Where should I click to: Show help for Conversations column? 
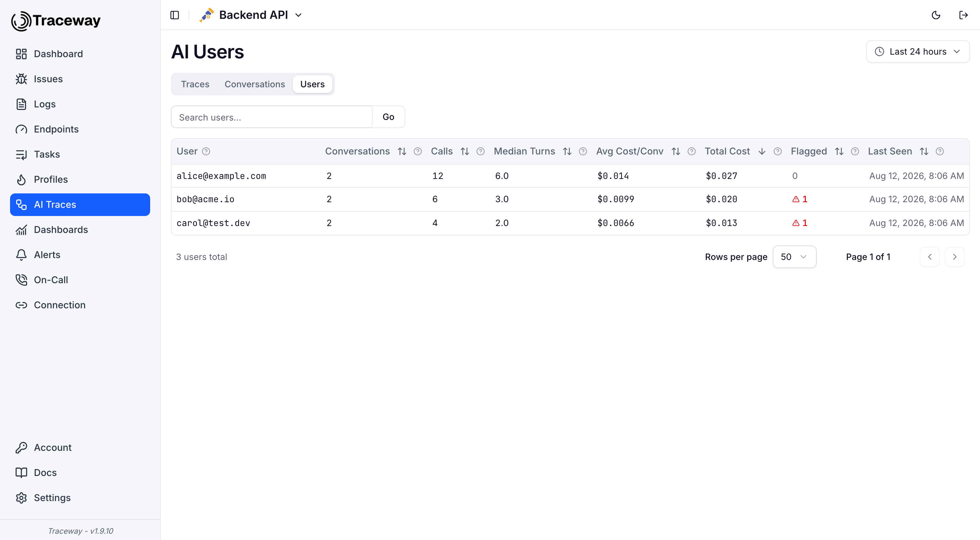(x=417, y=151)
